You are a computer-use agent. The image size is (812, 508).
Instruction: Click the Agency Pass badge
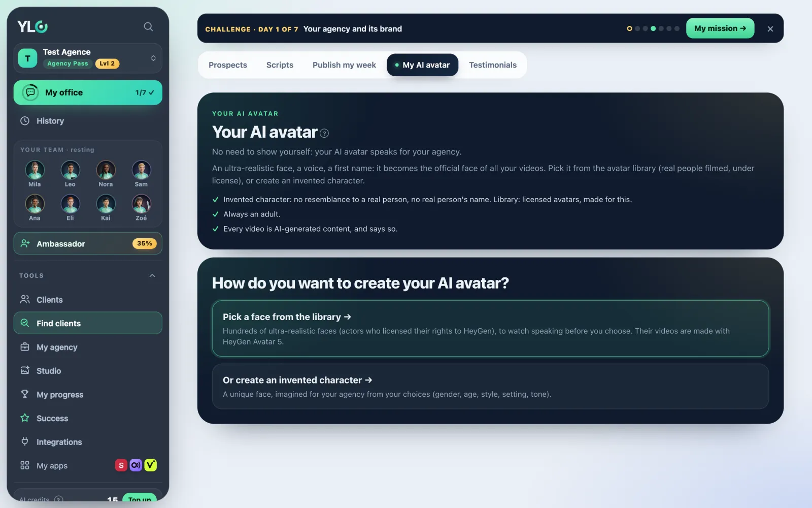(x=67, y=63)
